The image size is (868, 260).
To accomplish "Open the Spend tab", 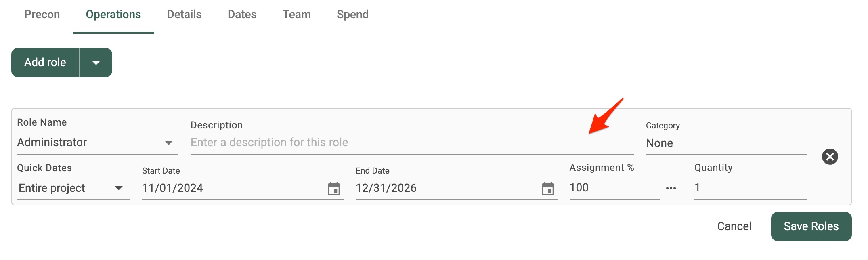I will [352, 15].
